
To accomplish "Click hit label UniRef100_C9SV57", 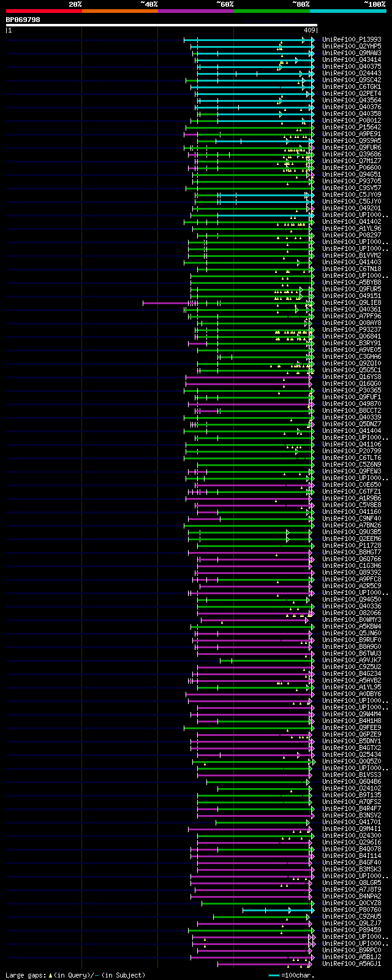I will point(352,188).
